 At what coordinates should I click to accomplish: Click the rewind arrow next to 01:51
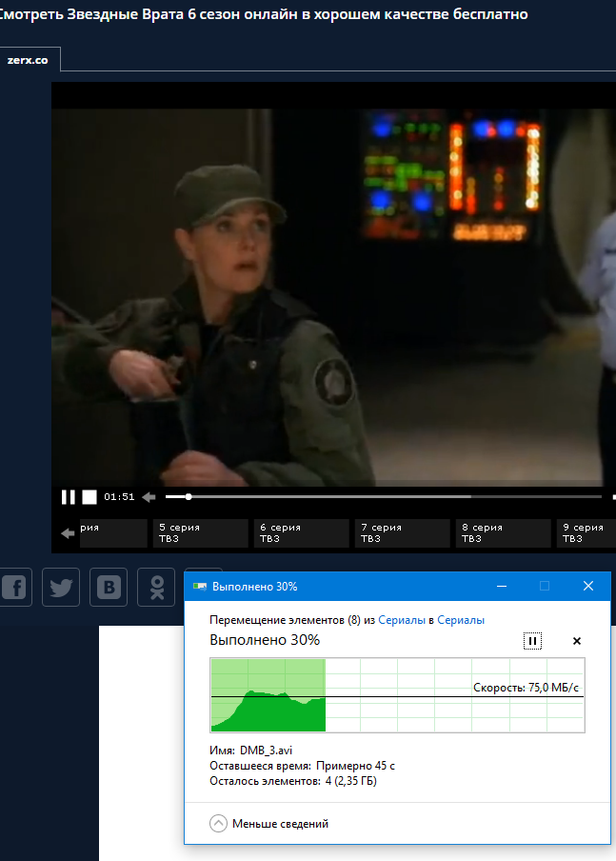coord(149,497)
